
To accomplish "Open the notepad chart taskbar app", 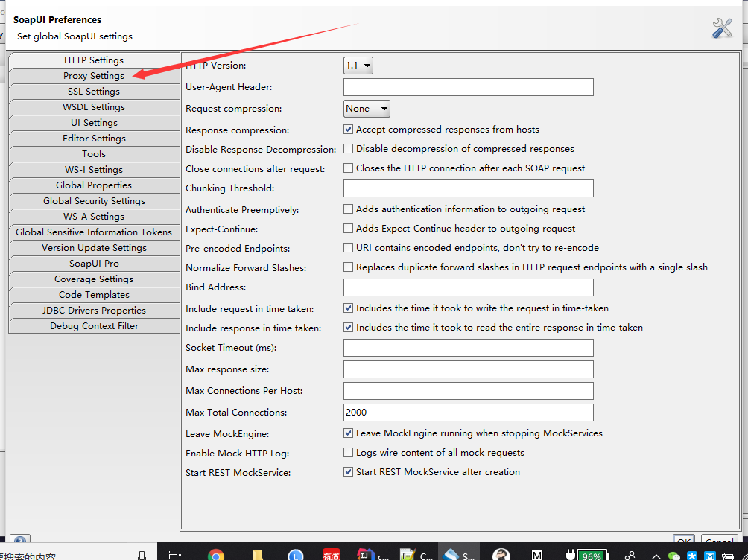I will pyautogui.click(x=416, y=554).
